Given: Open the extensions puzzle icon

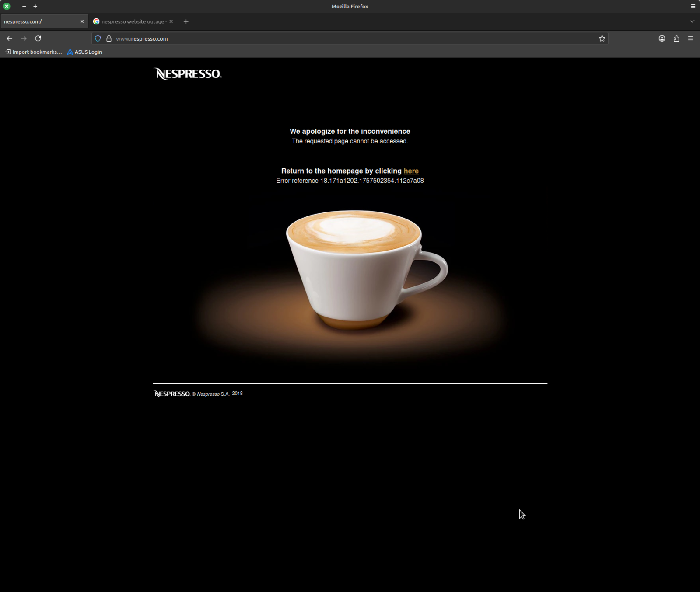Looking at the screenshot, I should 676,38.
